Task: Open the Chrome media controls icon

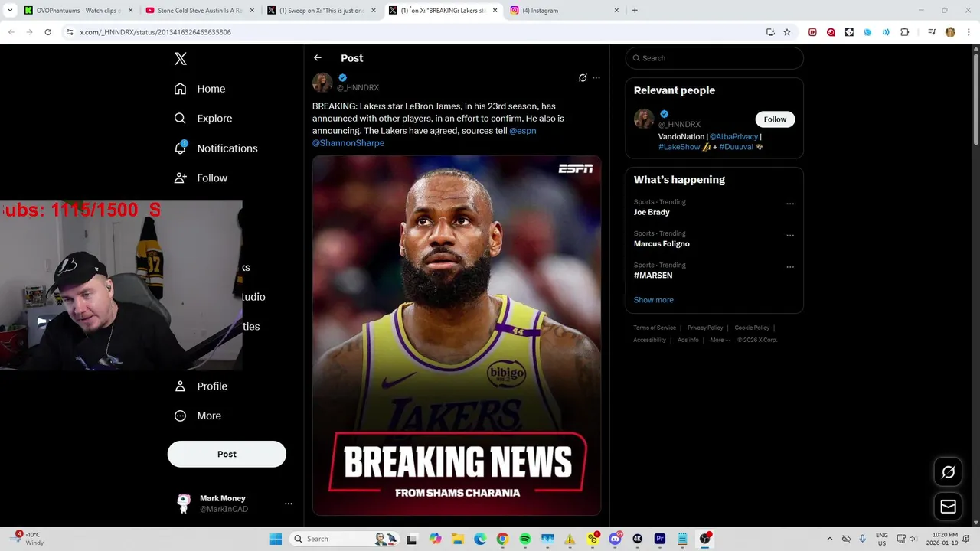Action: click(x=932, y=32)
